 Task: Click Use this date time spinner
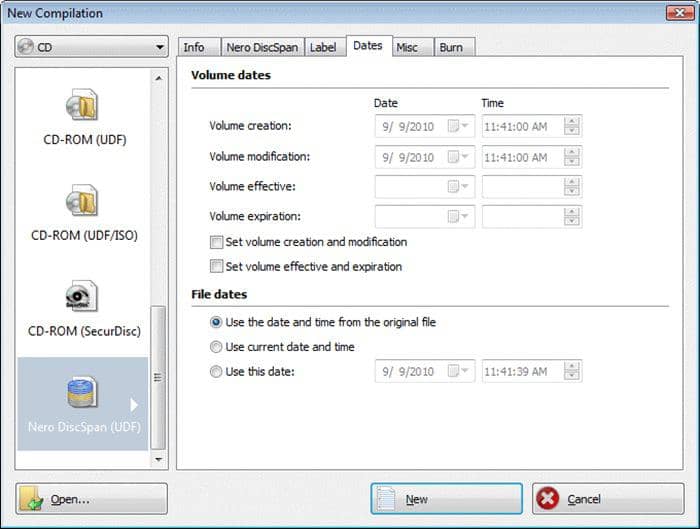pyautogui.click(x=572, y=371)
